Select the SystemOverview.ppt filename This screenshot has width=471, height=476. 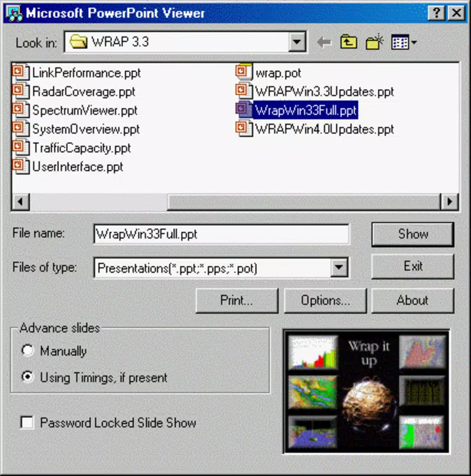click(86, 130)
